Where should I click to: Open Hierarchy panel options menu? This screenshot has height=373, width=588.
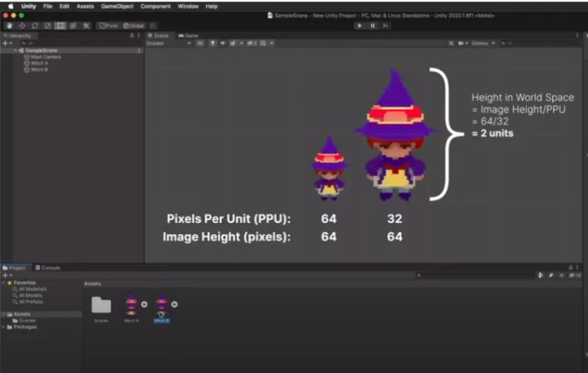(139, 36)
